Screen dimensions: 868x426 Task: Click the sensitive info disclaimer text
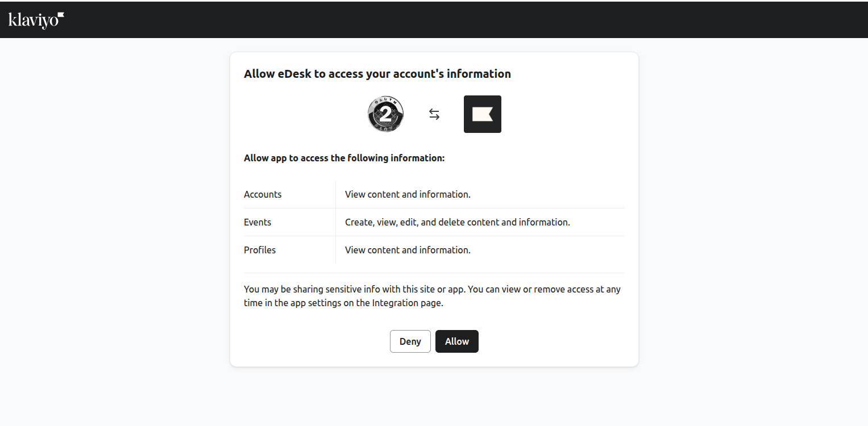[432, 295]
